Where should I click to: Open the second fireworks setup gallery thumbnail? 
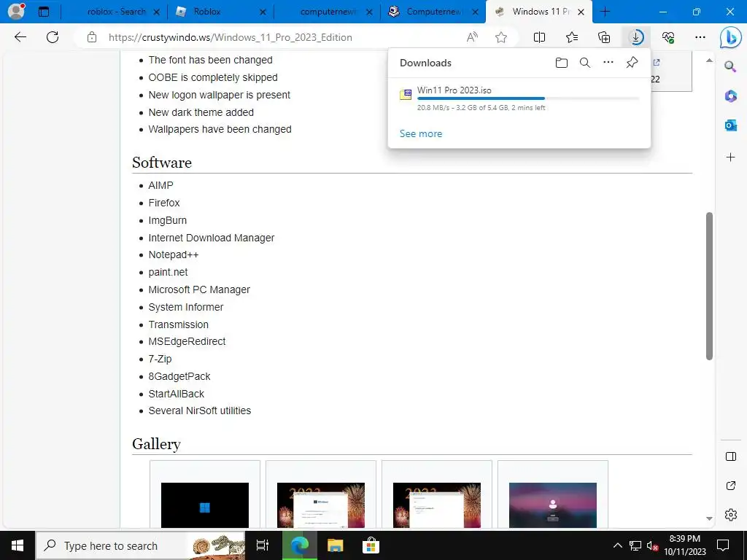point(437,505)
